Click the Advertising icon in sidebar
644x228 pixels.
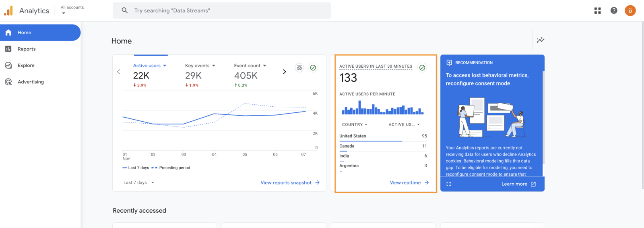click(x=8, y=82)
